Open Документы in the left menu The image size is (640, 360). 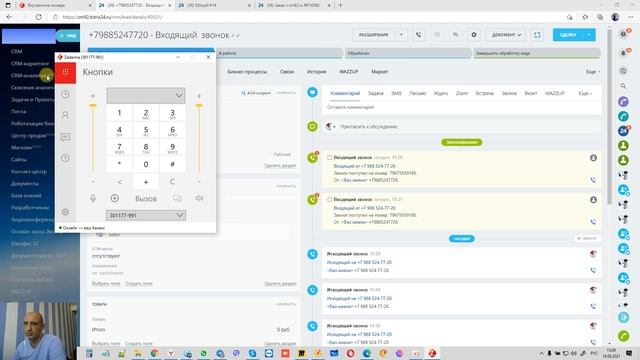point(25,184)
